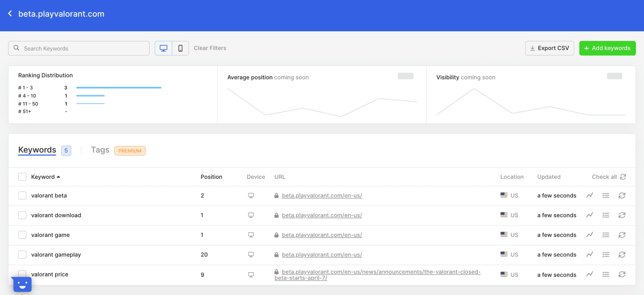Select the mobile device filter
The width and height of the screenshot is (644, 295).
tap(180, 48)
